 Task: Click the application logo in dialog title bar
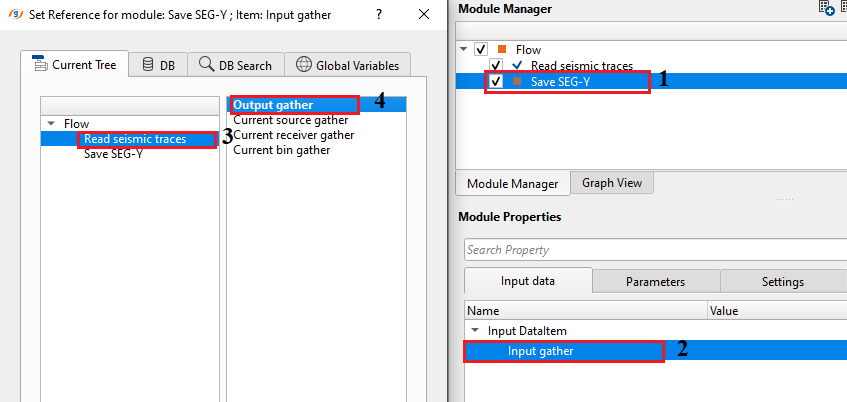tap(15, 16)
